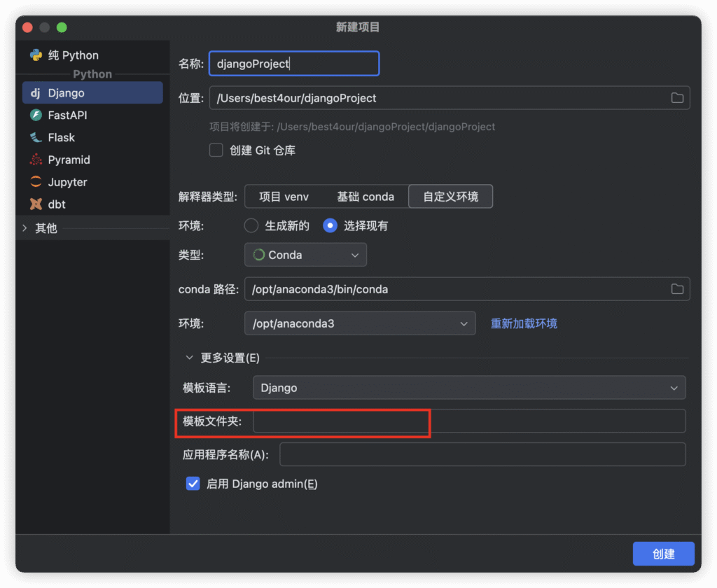This screenshot has width=717, height=588.
Task: Open the Conda type dropdown
Action: pyautogui.click(x=305, y=255)
